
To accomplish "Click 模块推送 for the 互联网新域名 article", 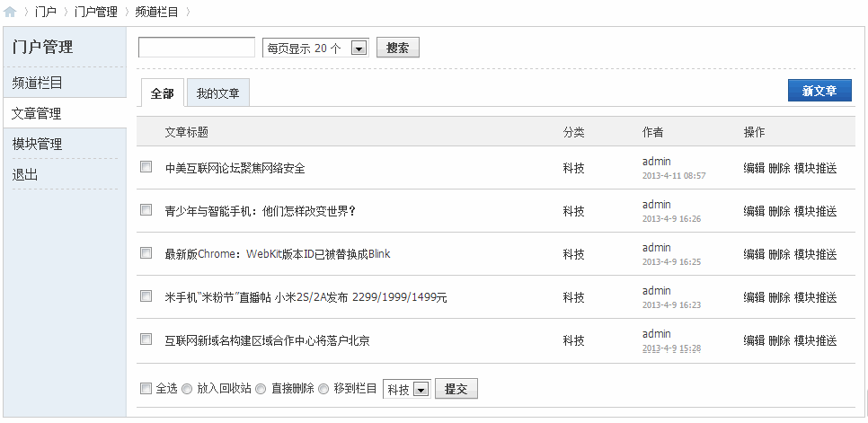I will (x=815, y=340).
